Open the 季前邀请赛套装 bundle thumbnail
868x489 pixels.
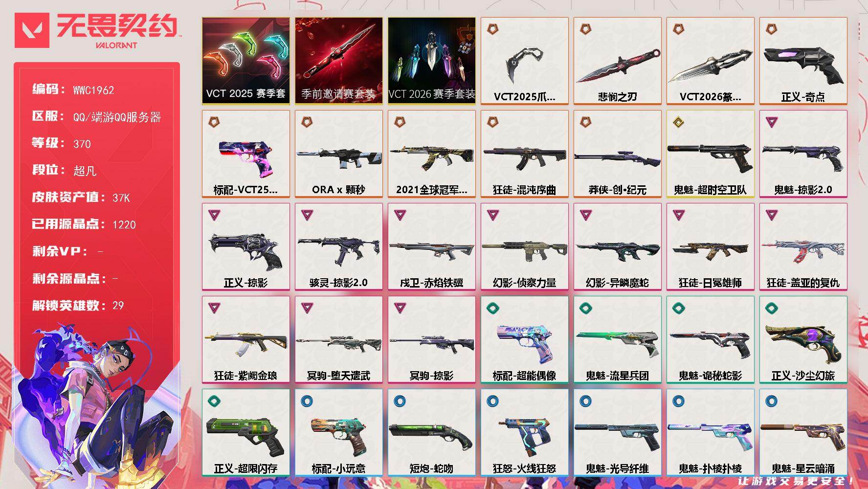pyautogui.click(x=338, y=61)
